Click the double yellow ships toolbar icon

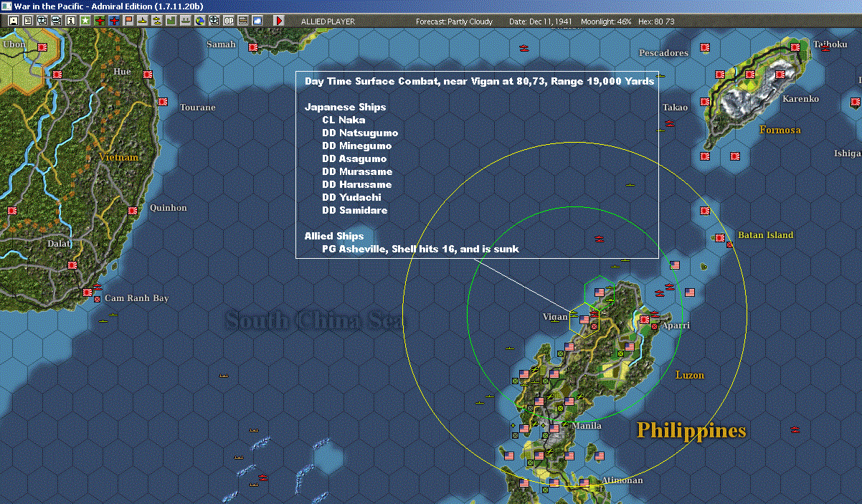(x=156, y=21)
